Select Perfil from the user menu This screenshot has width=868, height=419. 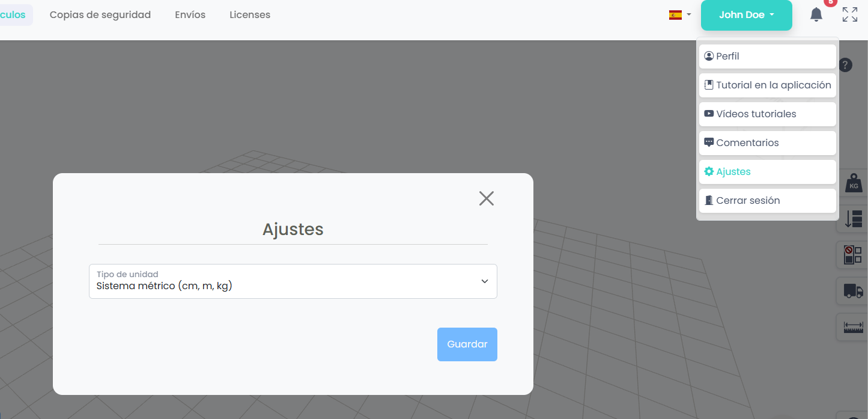pos(767,57)
